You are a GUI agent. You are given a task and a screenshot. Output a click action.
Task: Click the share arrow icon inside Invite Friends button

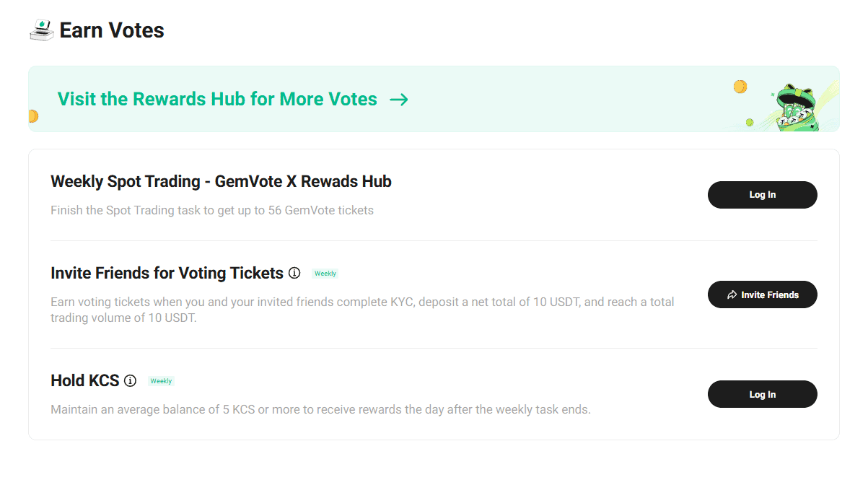click(732, 294)
